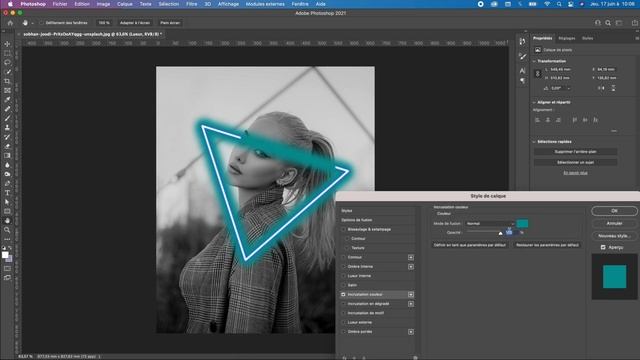The width and height of the screenshot is (640, 360).
Task: Click the foreground color swatch in toolbar
Action: tap(5, 255)
